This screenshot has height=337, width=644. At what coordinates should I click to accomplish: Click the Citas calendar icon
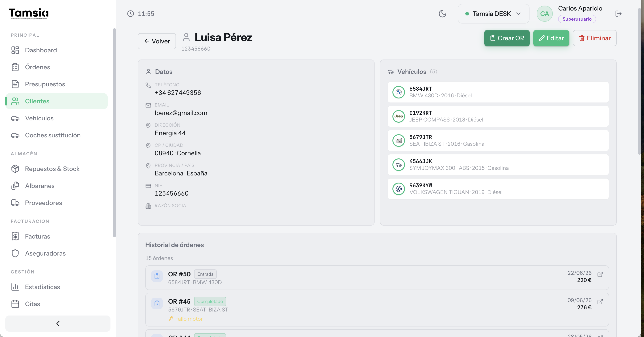pyautogui.click(x=15, y=304)
